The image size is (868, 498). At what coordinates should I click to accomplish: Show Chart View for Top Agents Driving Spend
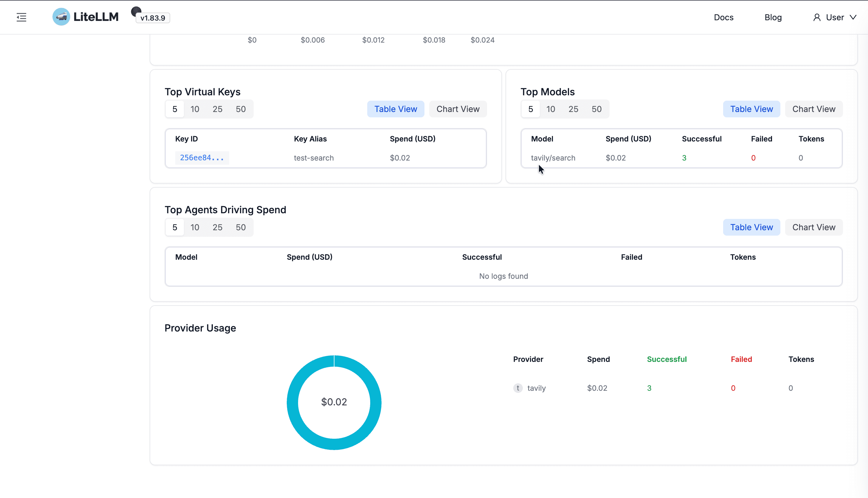813,227
